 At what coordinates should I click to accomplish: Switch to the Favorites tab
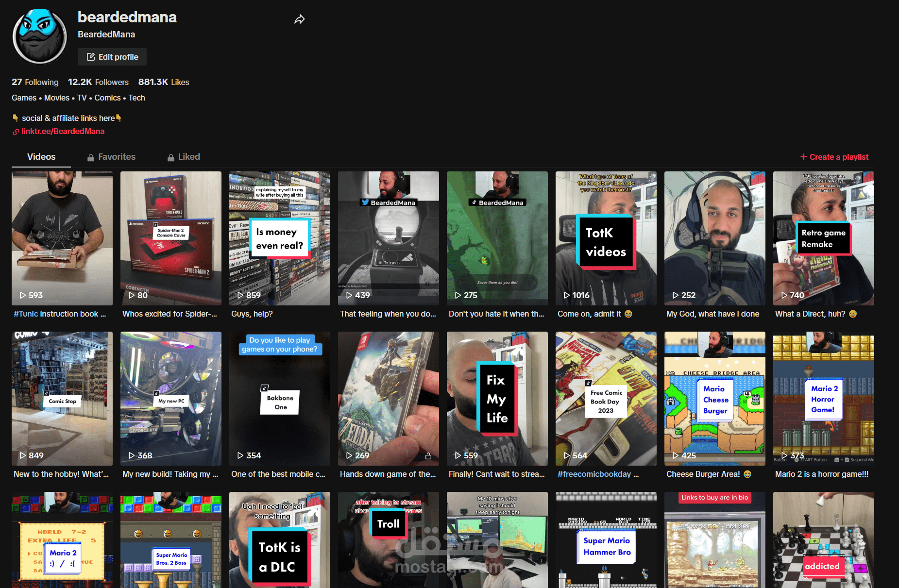(x=111, y=157)
